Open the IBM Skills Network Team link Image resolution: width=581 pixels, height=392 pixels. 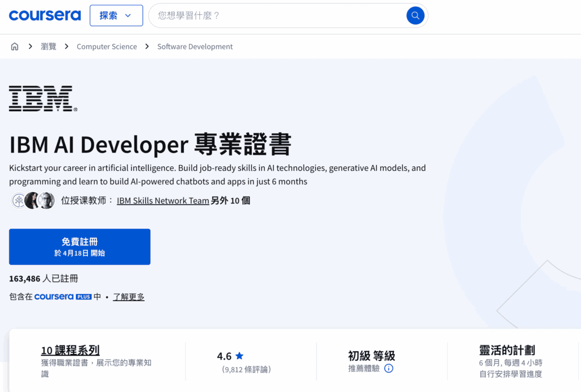click(163, 200)
